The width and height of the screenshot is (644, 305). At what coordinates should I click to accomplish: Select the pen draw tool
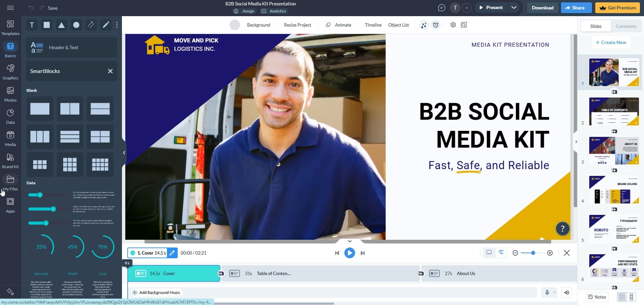(x=106, y=25)
